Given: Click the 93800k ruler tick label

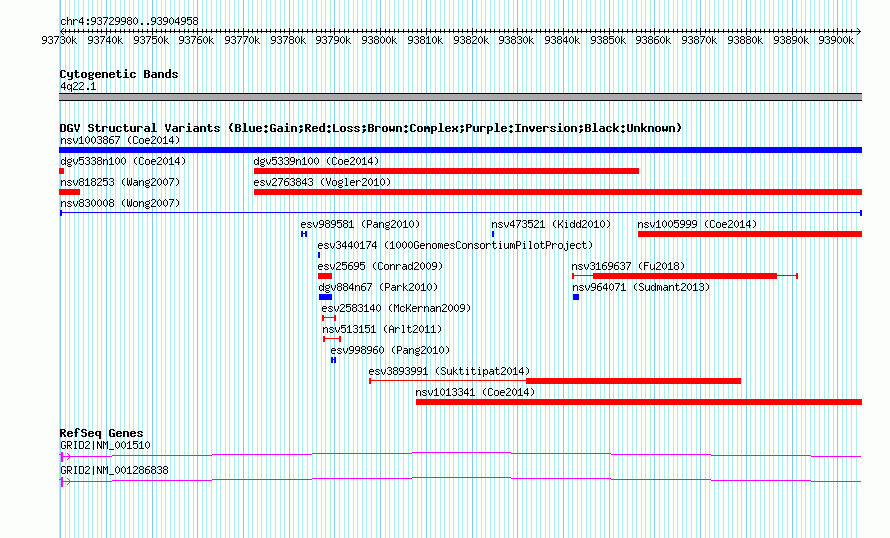Looking at the screenshot, I should 379,40.
